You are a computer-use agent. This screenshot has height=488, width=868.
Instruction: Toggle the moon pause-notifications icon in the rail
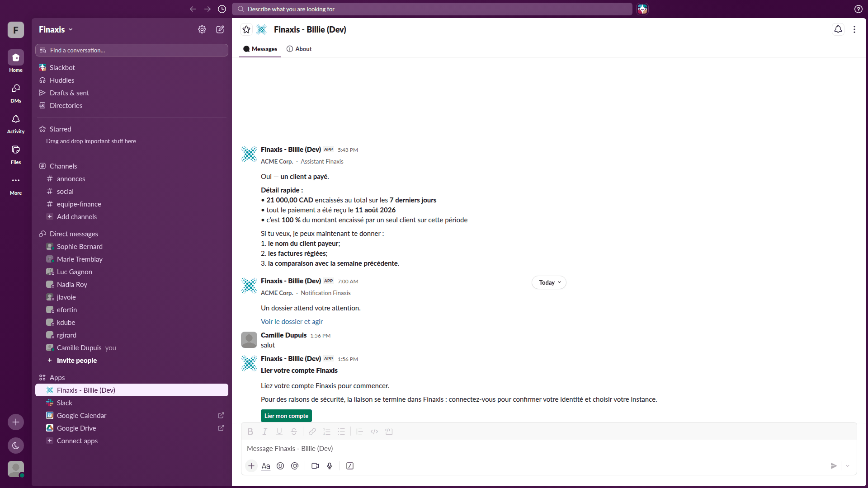[x=16, y=446]
